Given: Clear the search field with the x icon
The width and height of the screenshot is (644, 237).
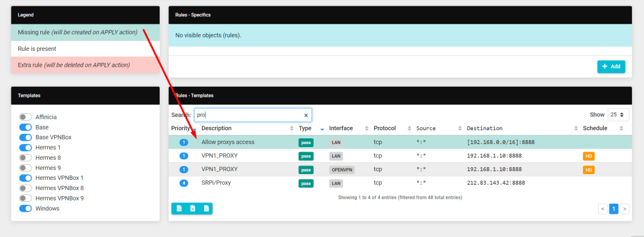Looking at the screenshot, I should 306,116.
